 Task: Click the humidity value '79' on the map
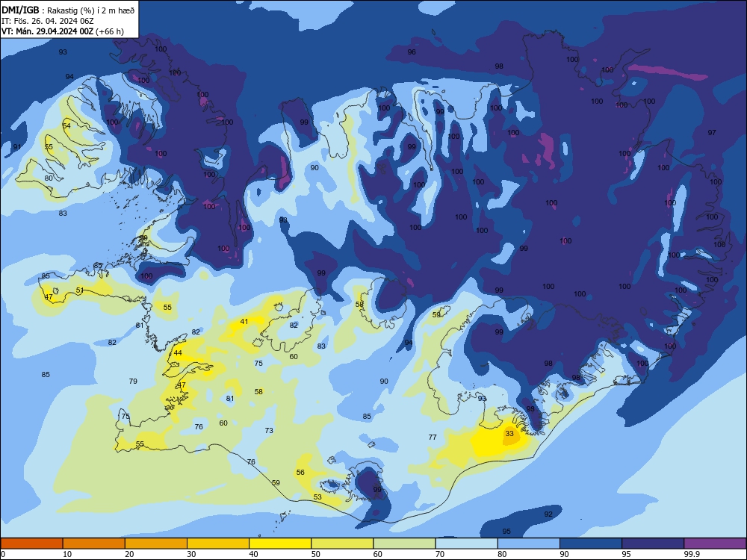tap(133, 381)
